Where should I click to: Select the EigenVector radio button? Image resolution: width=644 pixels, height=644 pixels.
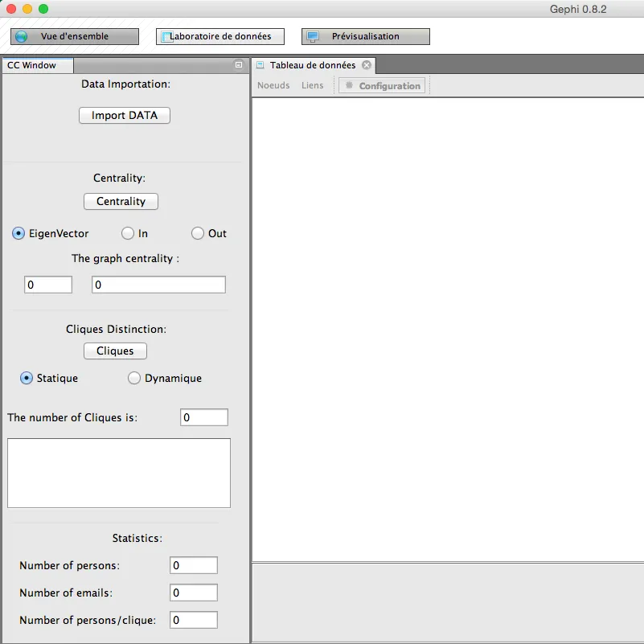[x=18, y=233]
